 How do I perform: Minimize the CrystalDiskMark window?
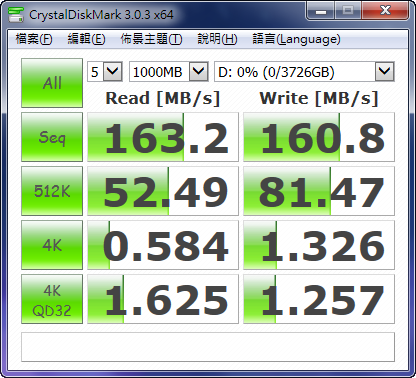(321, 12)
